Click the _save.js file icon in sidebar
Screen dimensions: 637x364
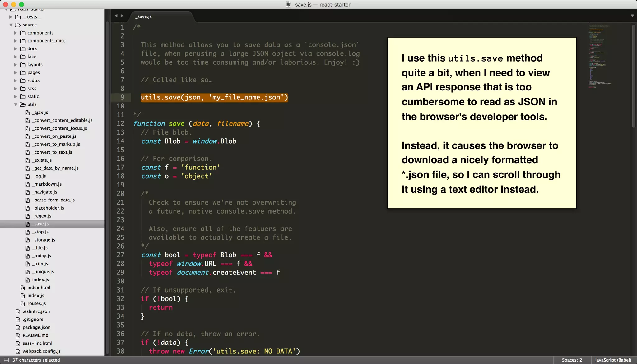point(27,224)
